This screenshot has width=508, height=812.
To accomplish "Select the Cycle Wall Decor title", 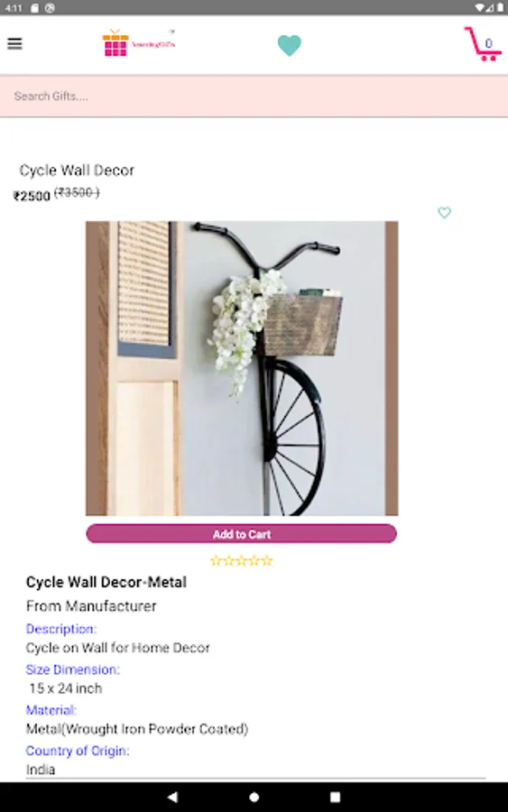I will pos(77,171).
